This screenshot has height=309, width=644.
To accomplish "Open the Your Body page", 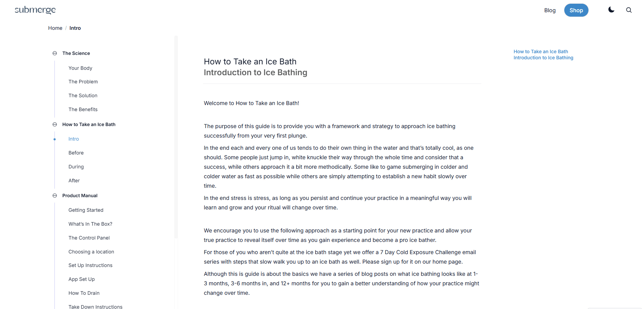I will pyautogui.click(x=80, y=68).
